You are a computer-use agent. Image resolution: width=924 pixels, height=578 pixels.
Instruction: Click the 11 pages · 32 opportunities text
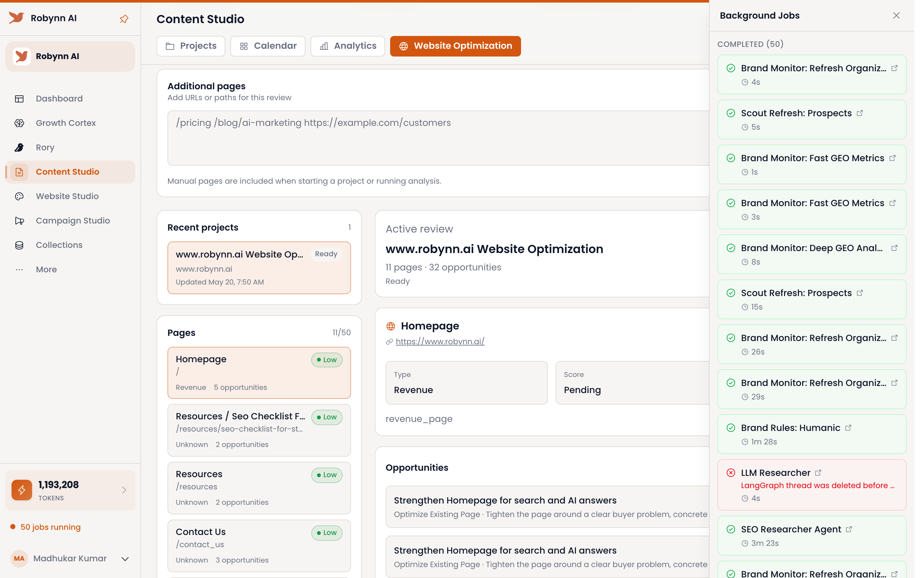(x=443, y=267)
